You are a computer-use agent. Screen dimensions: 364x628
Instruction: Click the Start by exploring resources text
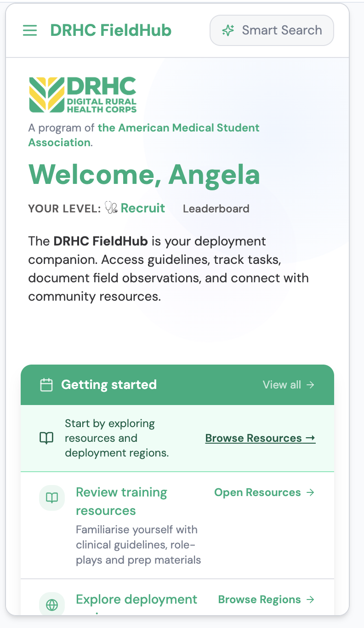(x=117, y=438)
